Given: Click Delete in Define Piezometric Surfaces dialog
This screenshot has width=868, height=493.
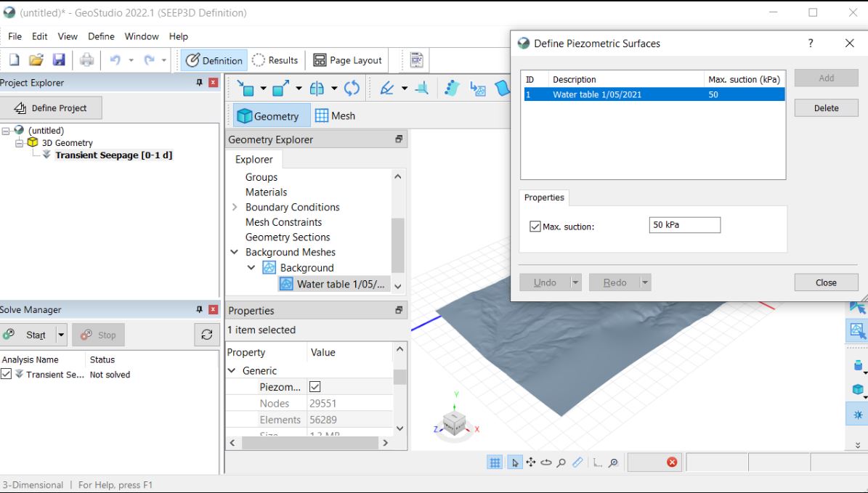Looking at the screenshot, I should (826, 108).
